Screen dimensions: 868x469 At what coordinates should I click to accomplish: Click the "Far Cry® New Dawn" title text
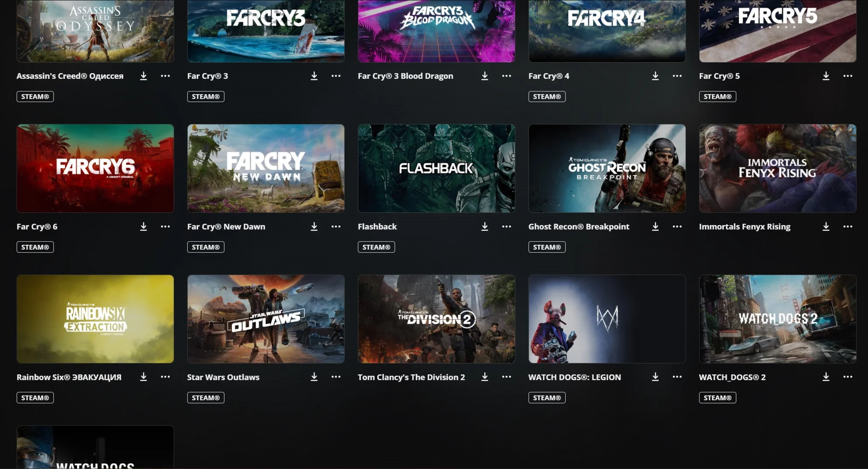226,226
